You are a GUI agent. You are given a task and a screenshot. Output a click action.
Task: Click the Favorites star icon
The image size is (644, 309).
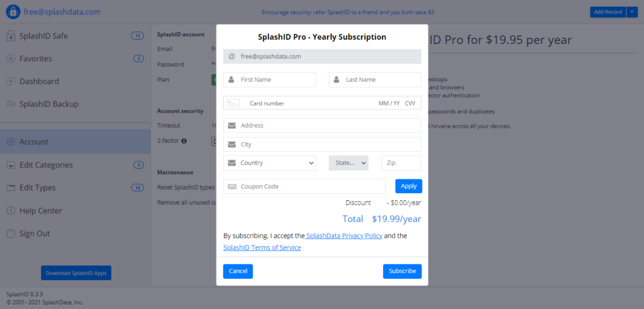click(x=10, y=59)
